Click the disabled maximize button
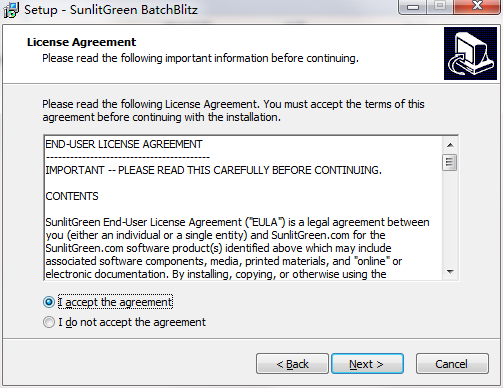This screenshot has width=503, height=388. coord(440,6)
